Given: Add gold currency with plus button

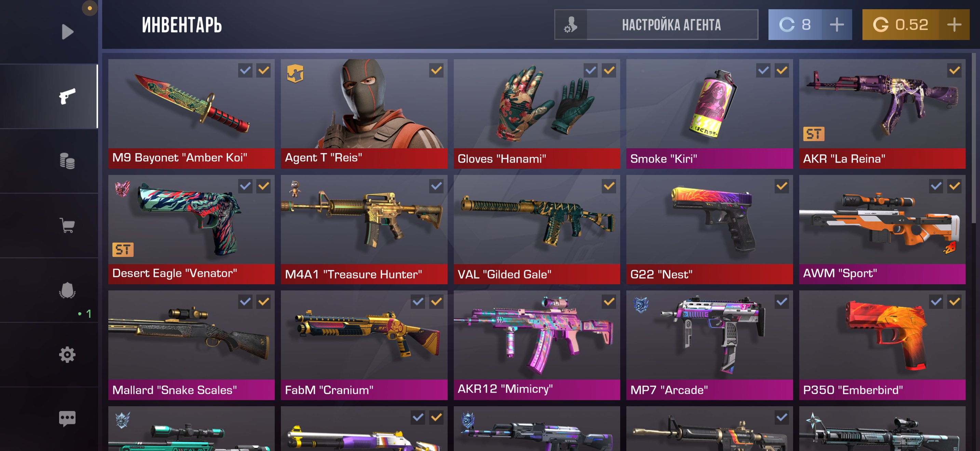Looking at the screenshot, I should click(x=954, y=25).
